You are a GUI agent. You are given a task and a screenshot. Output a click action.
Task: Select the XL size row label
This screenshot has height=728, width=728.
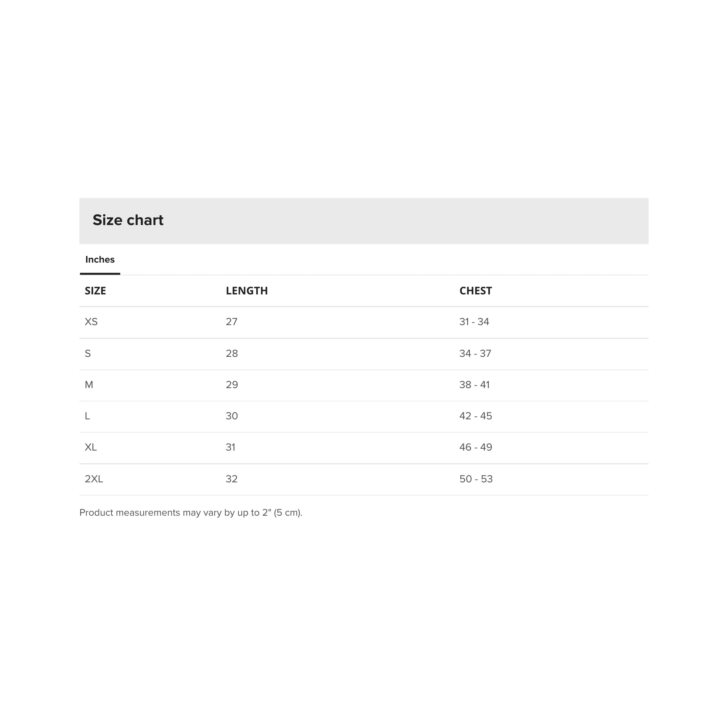91,447
